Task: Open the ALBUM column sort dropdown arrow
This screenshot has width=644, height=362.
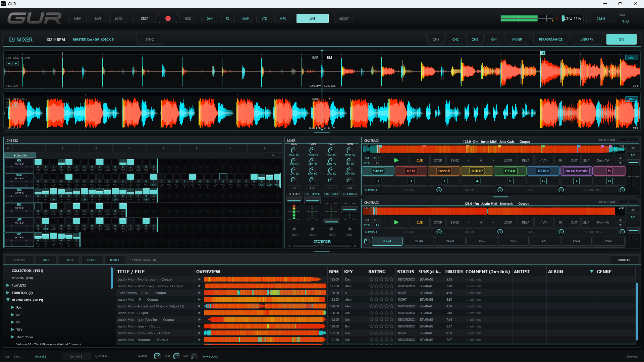Action: [x=591, y=271]
